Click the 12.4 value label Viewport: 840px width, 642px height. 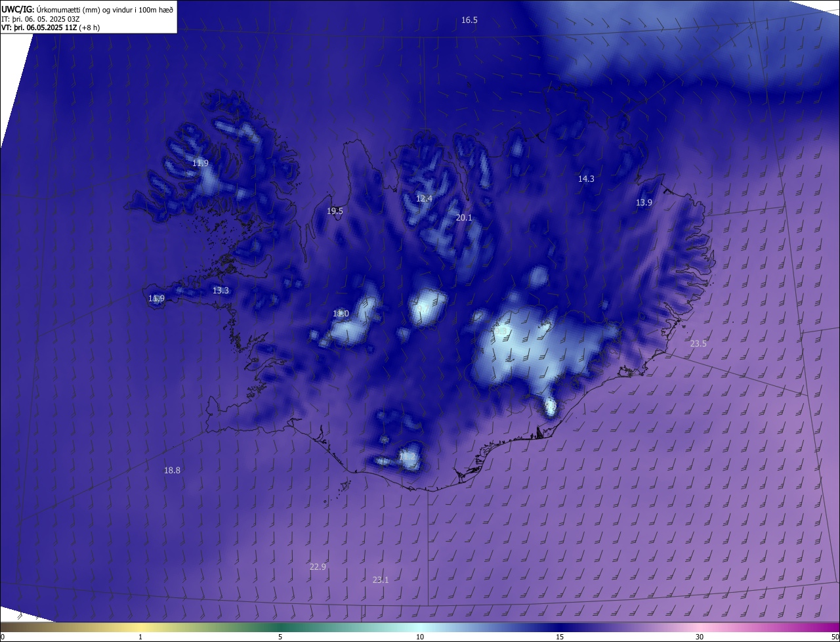pyautogui.click(x=425, y=199)
